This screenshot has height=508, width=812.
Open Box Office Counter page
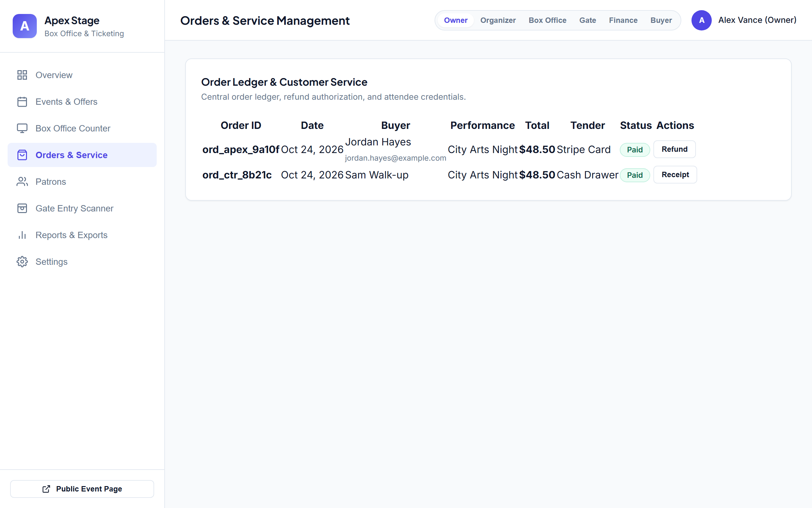click(x=82, y=128)
